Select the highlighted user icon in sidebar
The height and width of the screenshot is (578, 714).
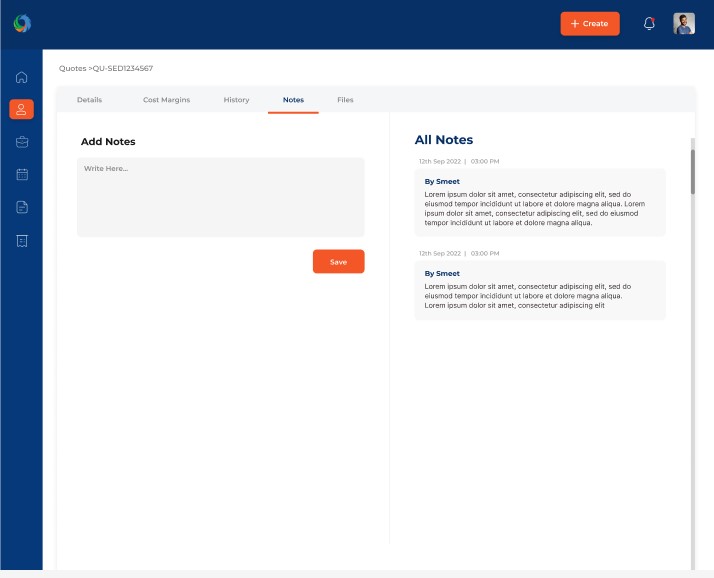(x=22, y=109)
